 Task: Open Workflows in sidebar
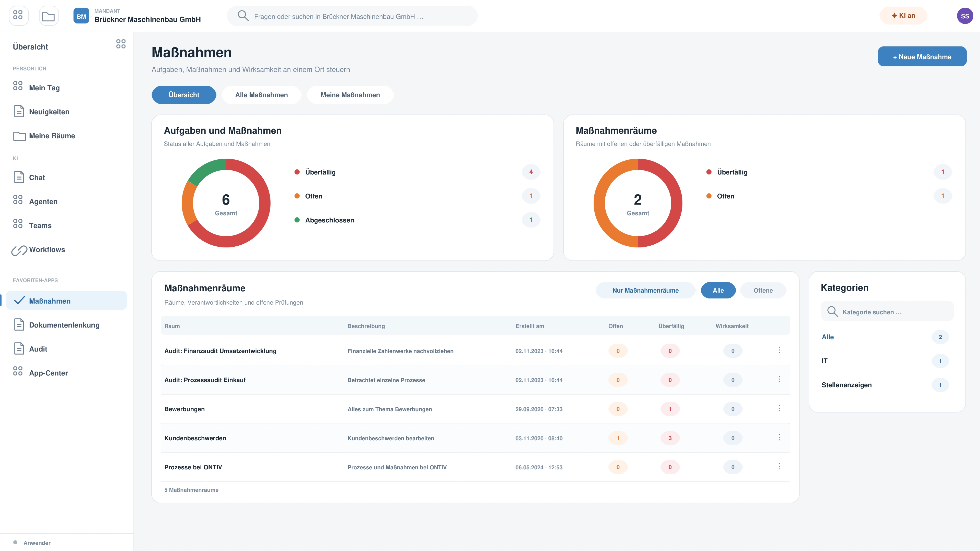(66, 249)
